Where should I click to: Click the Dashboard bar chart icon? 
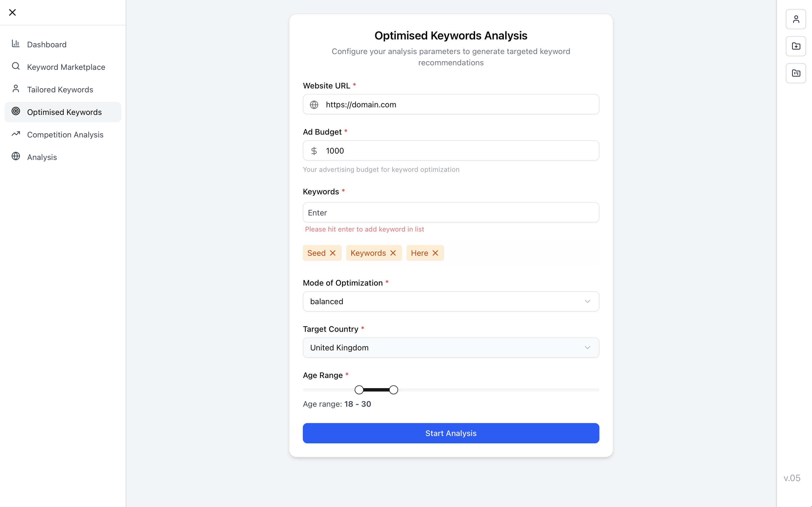pyautogui.click(x=16, y=44)
